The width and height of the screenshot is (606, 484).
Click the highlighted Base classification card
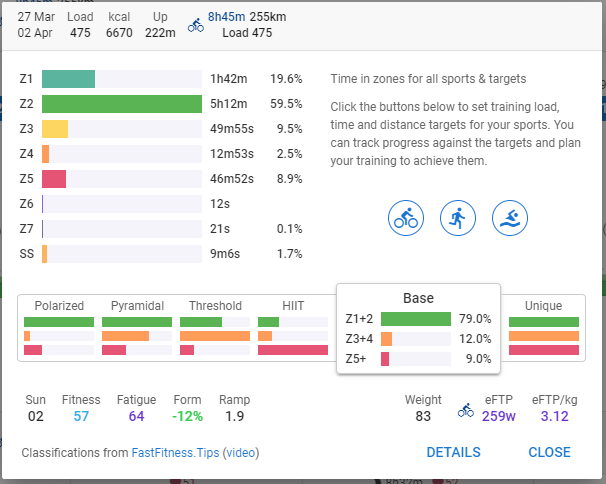click(418, 329)
